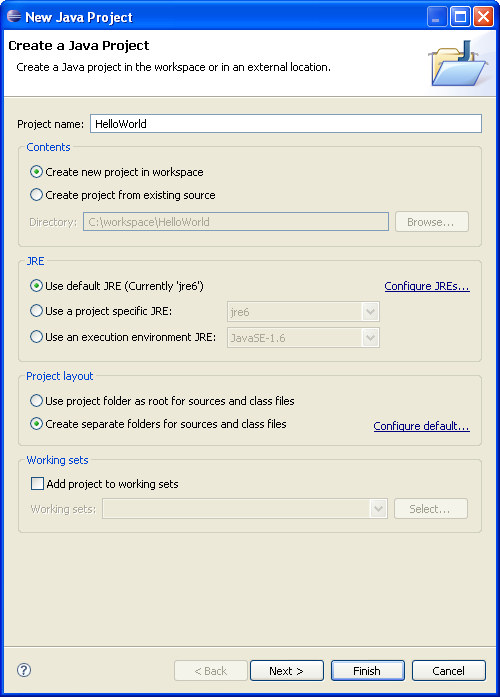Open the Configure JREs link
Image resolution: width=500 pixels, height=697 pixels.
(427, 286)
